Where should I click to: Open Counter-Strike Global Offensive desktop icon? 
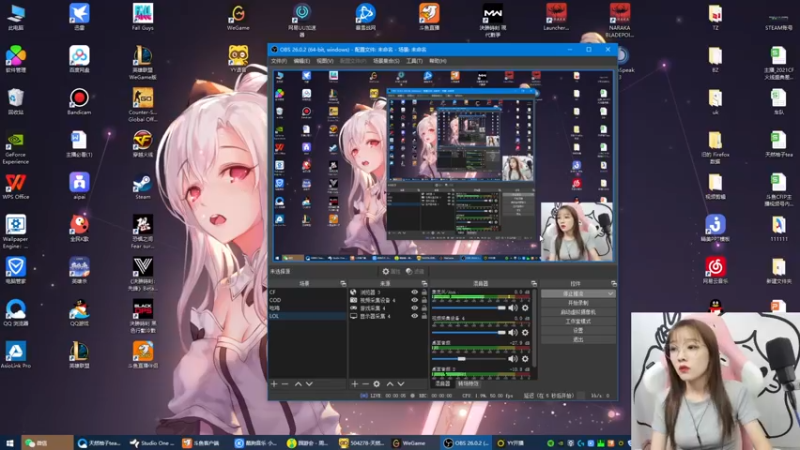tap(142, 105)
